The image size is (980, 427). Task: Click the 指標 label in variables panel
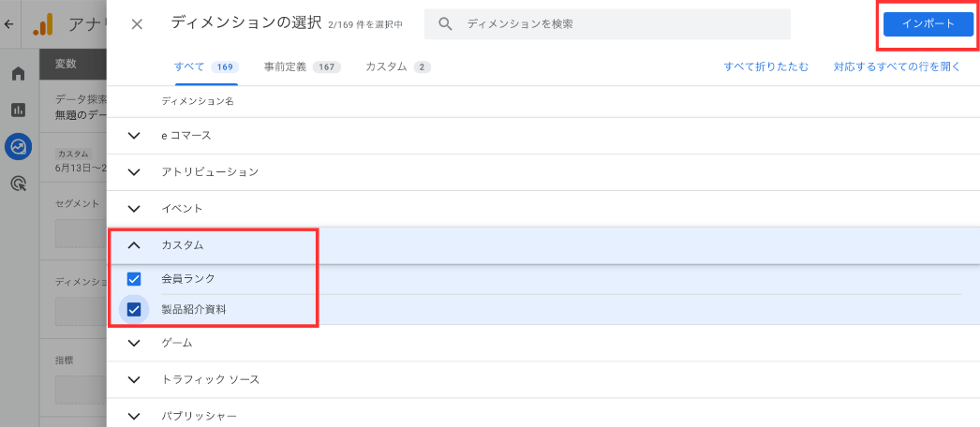pyautogui.click(x=65, y=361)
